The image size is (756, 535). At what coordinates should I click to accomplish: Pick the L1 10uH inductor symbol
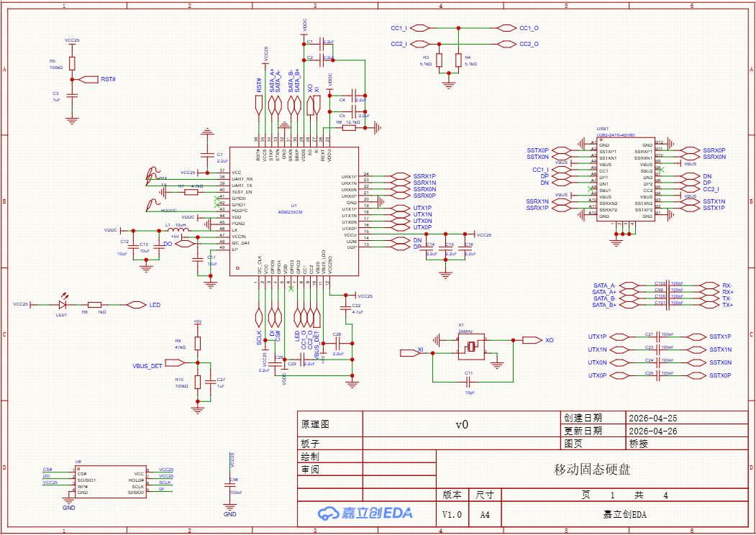178,230
